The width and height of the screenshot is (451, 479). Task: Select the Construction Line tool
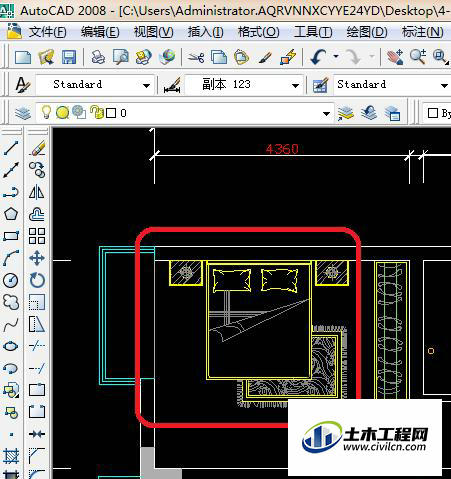point(11,170)
